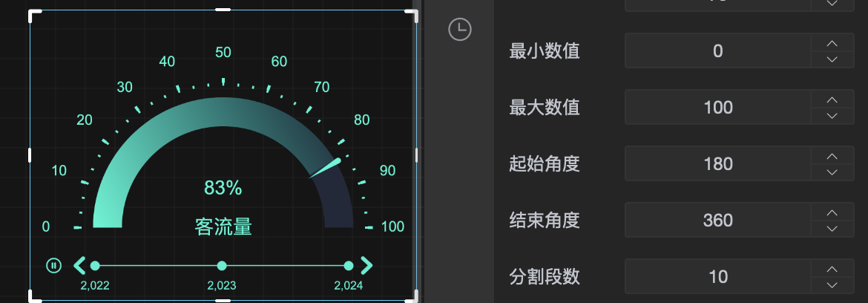Open the clock icon panel in sidebar
868x303 pixels.
click(459, 30)
